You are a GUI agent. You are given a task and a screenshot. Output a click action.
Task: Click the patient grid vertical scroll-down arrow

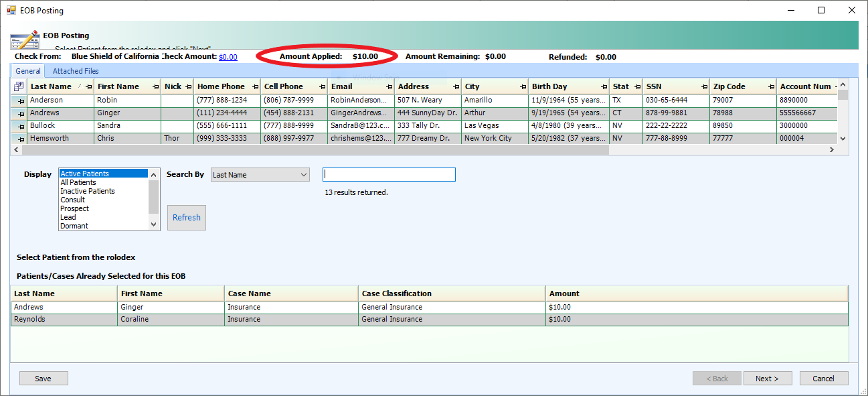click(843, 138)
